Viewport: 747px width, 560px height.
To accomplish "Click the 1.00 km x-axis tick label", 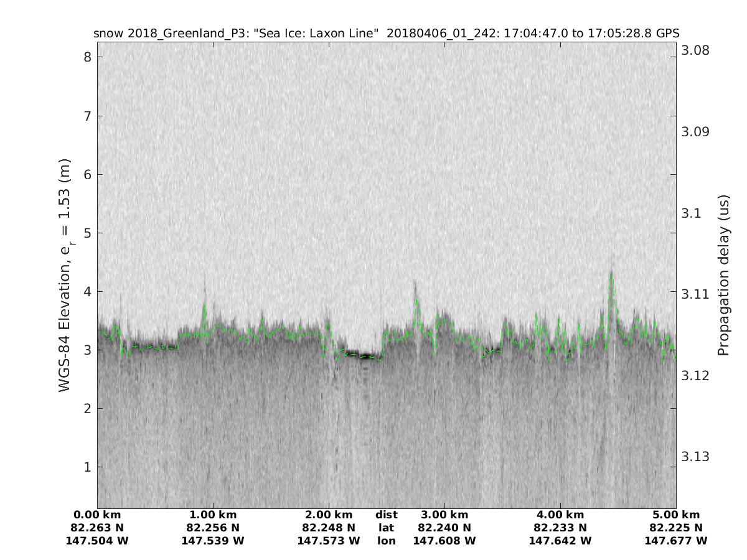I will pyautogui.click(x=213, y=515).
